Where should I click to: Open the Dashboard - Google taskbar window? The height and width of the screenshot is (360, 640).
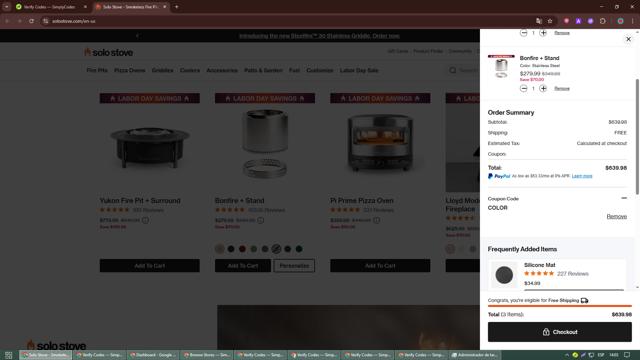point(153,355)
